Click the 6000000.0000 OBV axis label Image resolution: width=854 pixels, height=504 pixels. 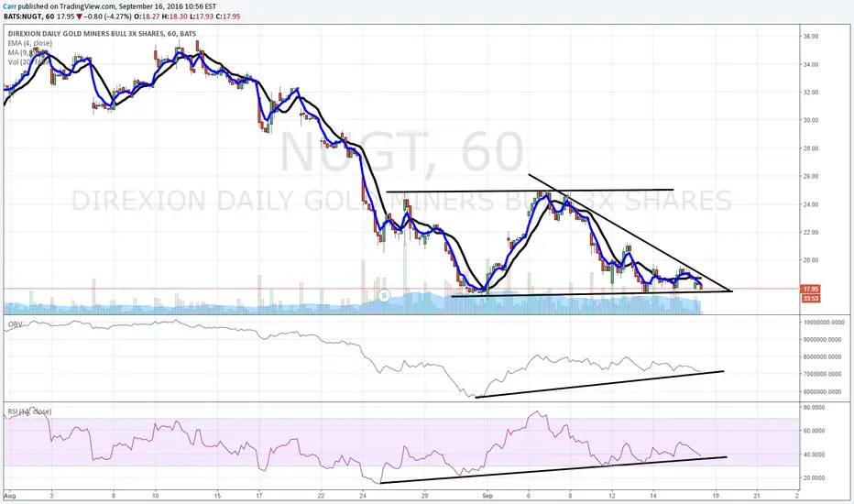(x=823, y=392)
